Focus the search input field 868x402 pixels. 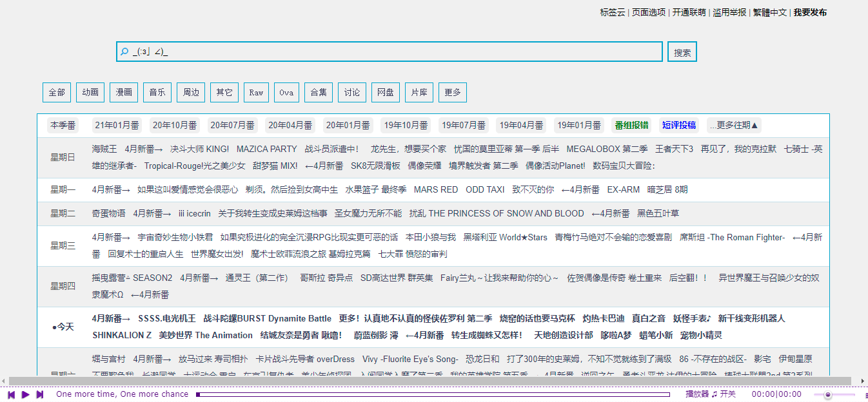pyautogui.click(x=390, y=52)
